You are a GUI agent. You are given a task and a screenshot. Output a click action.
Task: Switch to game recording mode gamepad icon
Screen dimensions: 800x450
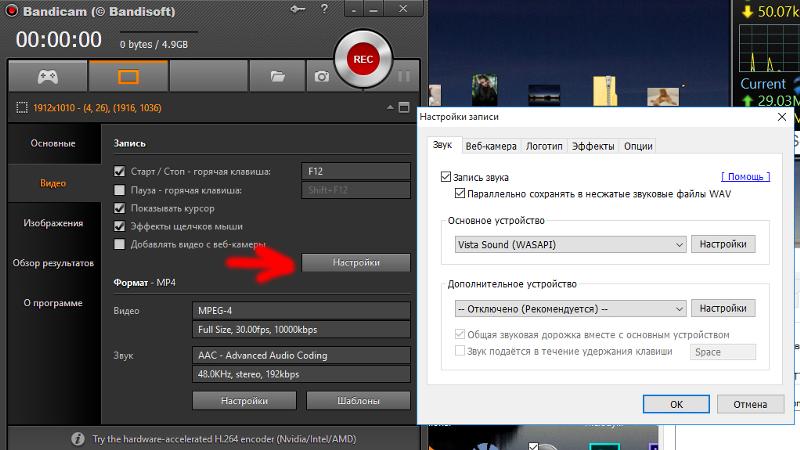[x=47, y=77]
